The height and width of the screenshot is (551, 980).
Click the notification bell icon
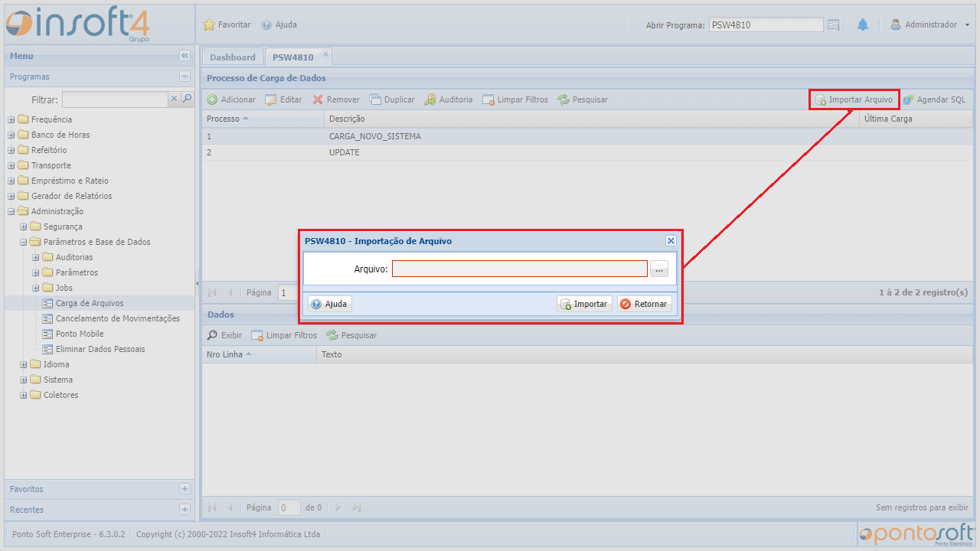coord(863,24)
